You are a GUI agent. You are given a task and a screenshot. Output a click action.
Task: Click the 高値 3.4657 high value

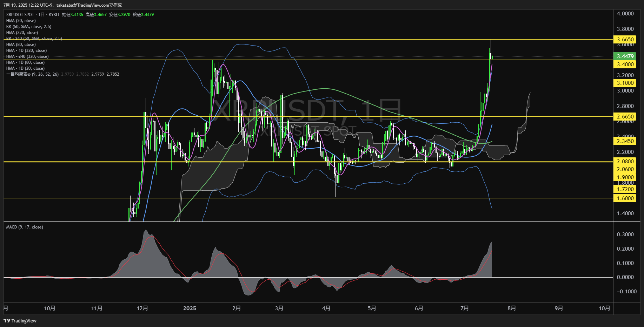tap(96, 15)
